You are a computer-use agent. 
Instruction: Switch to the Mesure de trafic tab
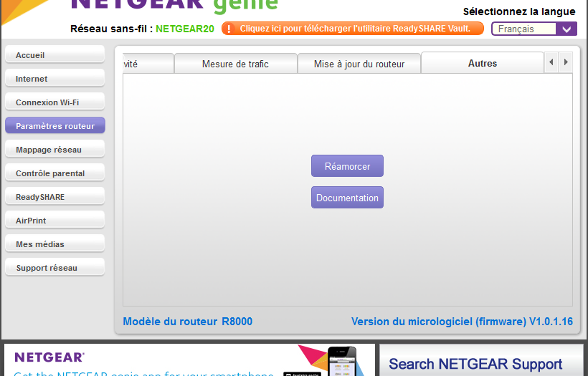(235, 64)
